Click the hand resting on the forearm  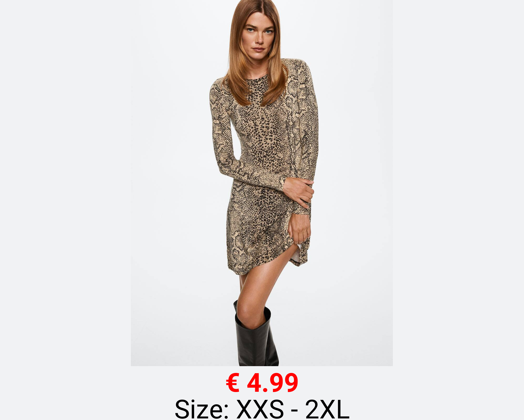click(x=299, y=191)
